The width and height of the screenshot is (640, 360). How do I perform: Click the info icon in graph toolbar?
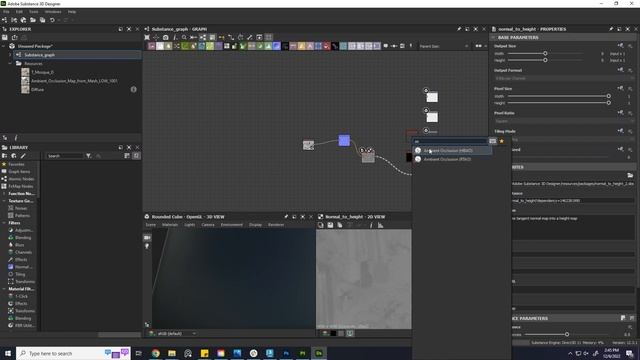[175, 37]
